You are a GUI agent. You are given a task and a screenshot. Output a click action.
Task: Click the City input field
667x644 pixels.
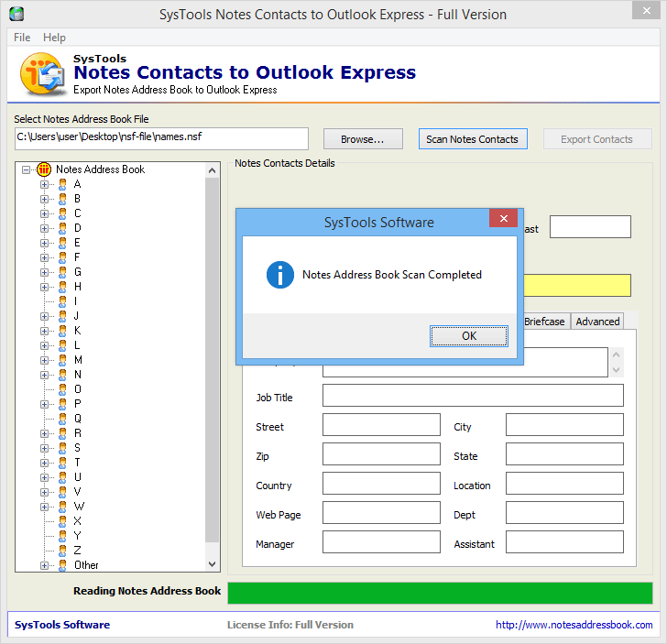pyautogui.click(x=564, y=424)
